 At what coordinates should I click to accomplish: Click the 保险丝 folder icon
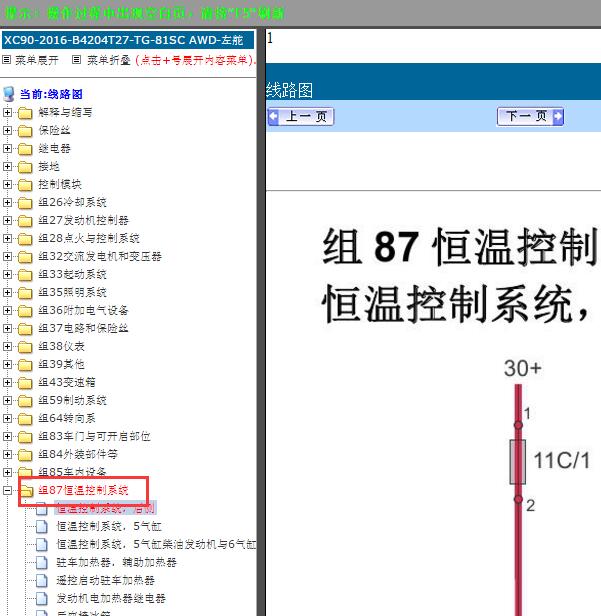(25, 131)
